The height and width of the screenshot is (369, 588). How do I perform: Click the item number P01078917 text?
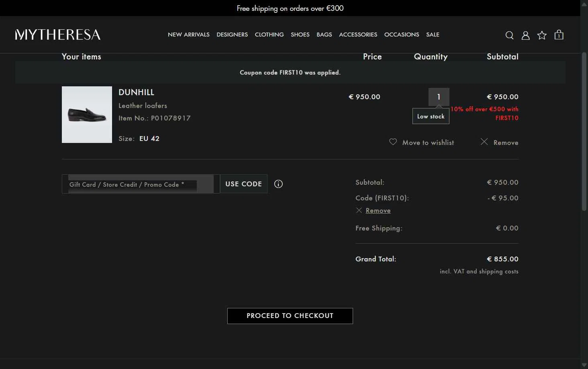coord(171,118)
